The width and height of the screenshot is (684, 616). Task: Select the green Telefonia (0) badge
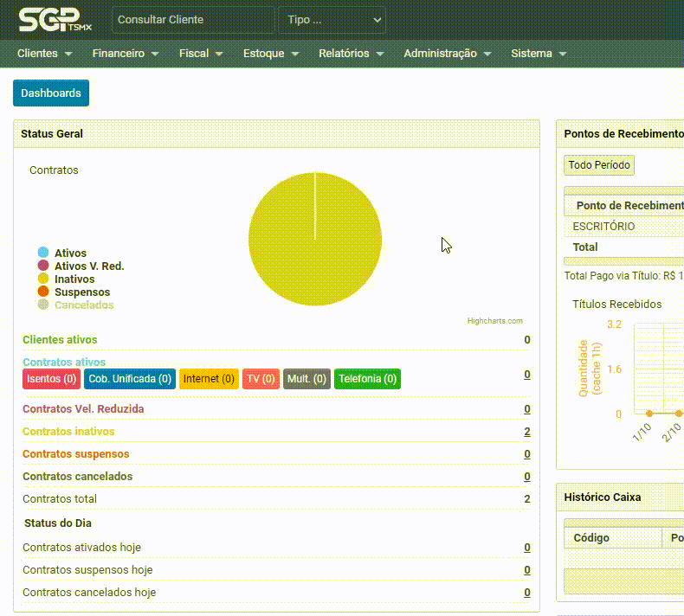tap(367, 379)
